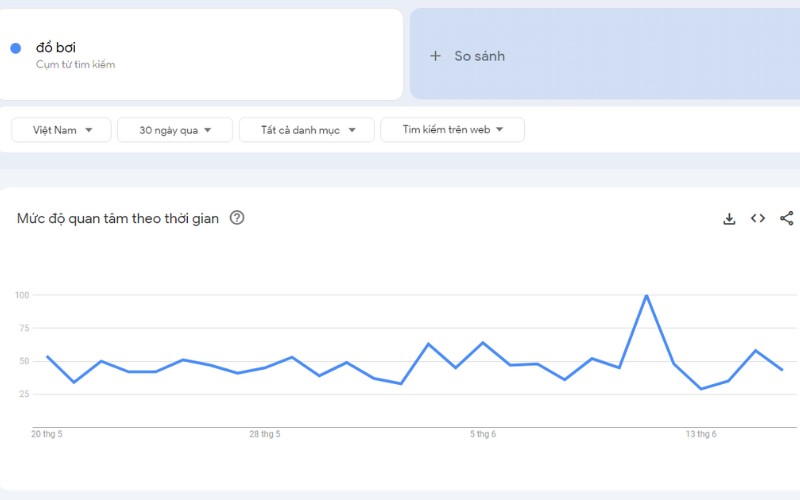Click the Cụm từ tìm kiếm label
This screenshot has height=500, width=800.
point(76,65)
